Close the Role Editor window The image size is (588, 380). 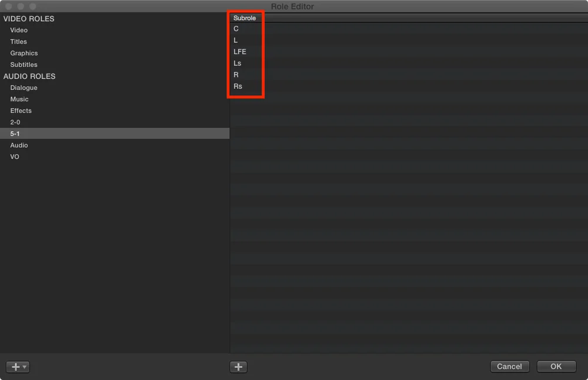(x=9, y=6)
